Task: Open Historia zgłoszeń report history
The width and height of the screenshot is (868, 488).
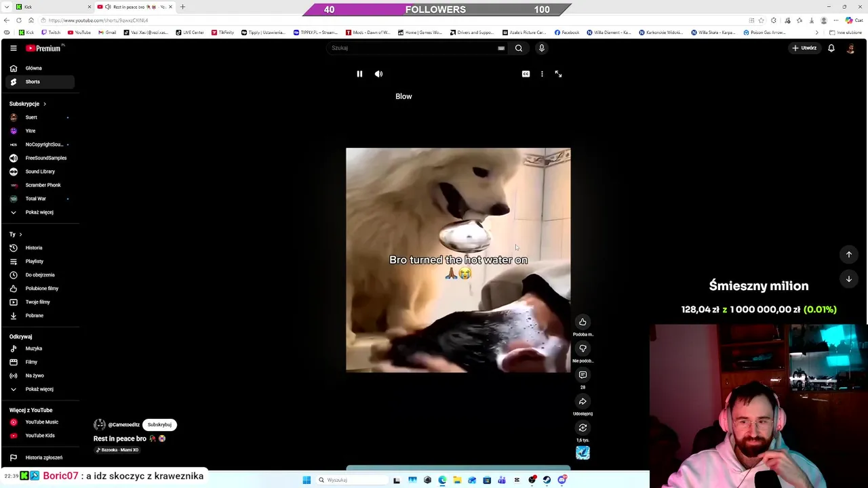Action: (40, 457)
